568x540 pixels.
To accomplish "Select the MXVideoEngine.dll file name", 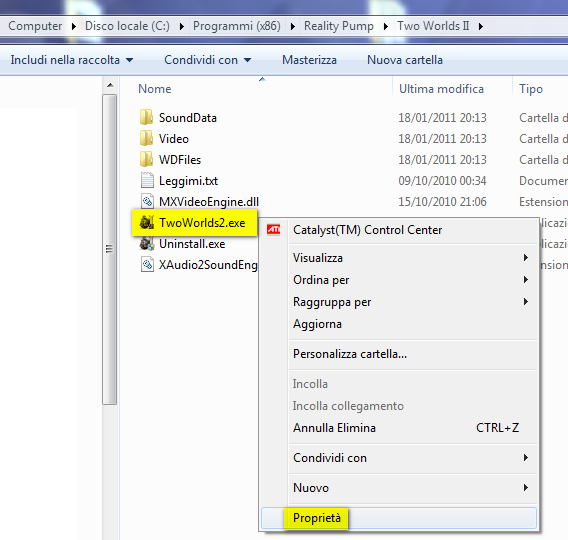I will point(209,202).
